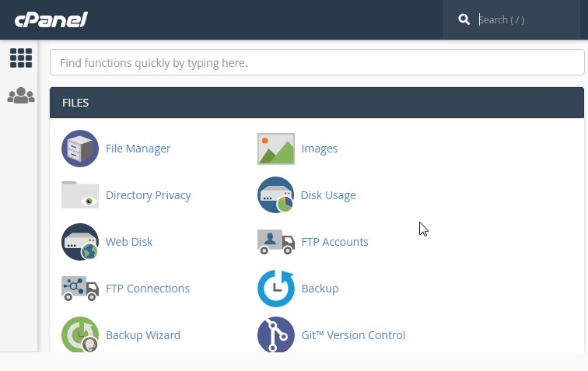Click the FTP Accounts text link
This screenshot has height=371, width=588.
(335, 242)
